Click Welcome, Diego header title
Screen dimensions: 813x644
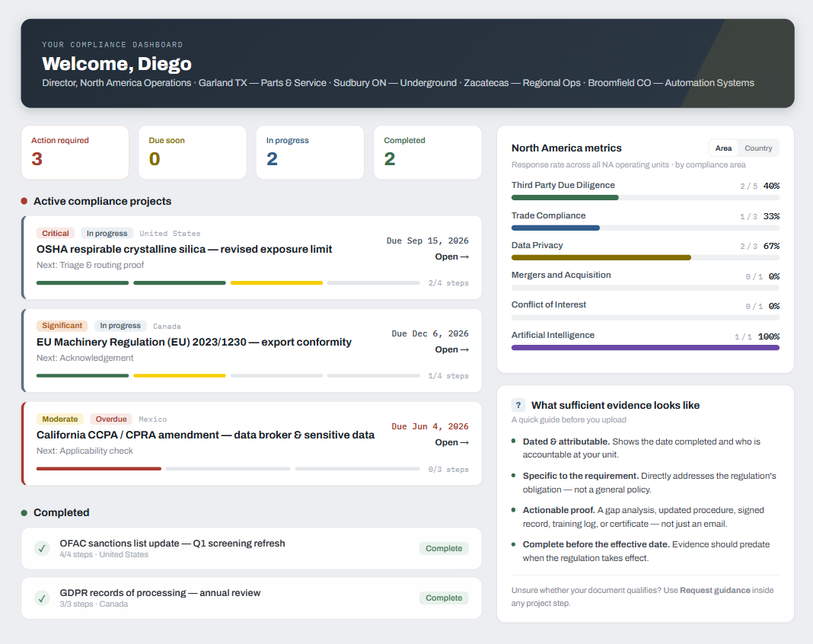(116, 64)
